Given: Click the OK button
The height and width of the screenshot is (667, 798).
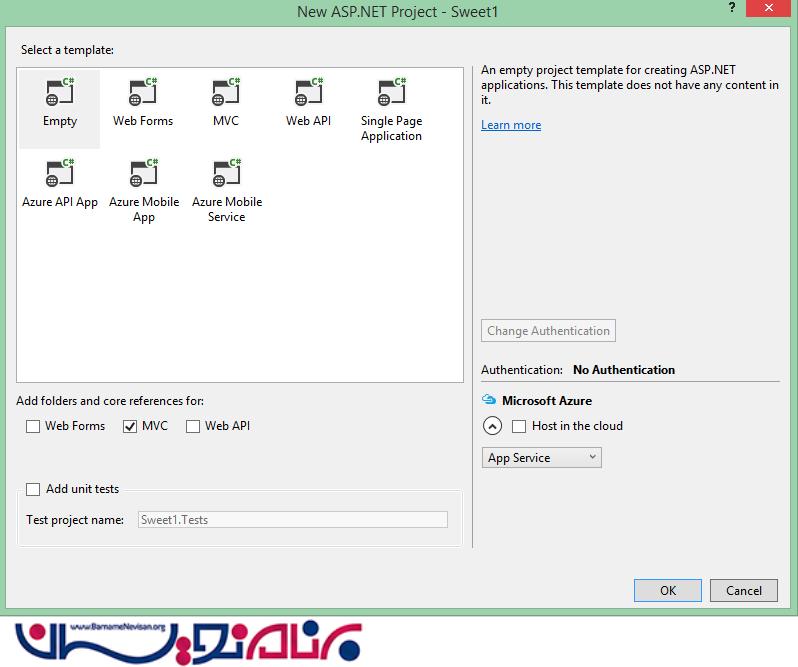Looking at the screenshot, I should 668,590.
